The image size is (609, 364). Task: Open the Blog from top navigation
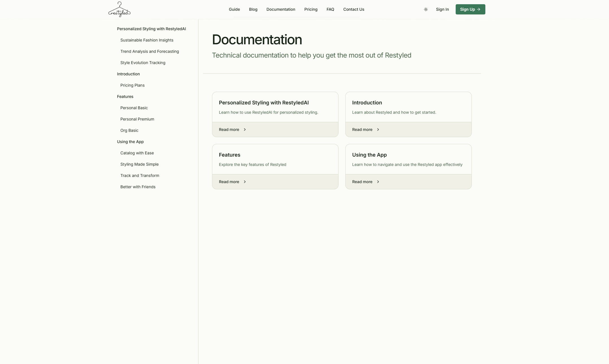pos(253,9)
